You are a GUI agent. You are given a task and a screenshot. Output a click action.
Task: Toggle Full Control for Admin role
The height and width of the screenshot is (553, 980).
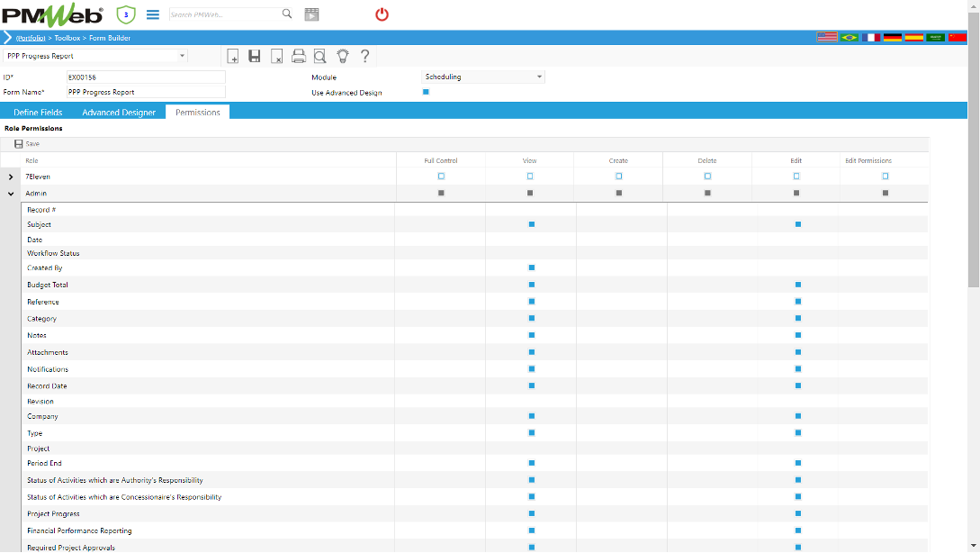tap(441, 194)
